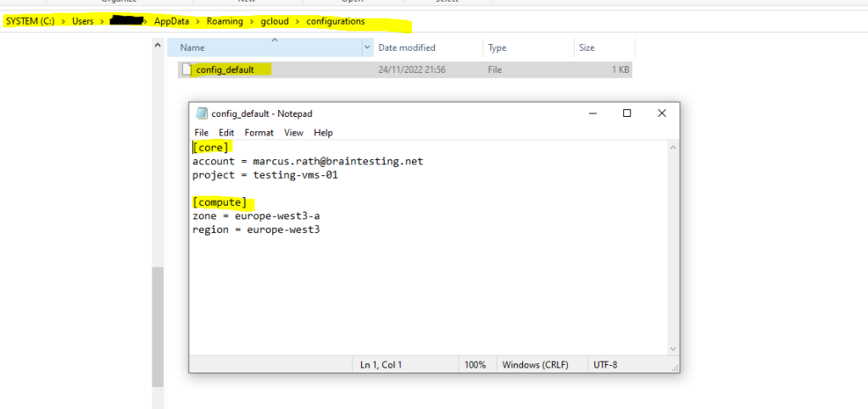Expand the chevron after Roaming in the address bar
Screen dimensions: 868x409
coord(252,21)
